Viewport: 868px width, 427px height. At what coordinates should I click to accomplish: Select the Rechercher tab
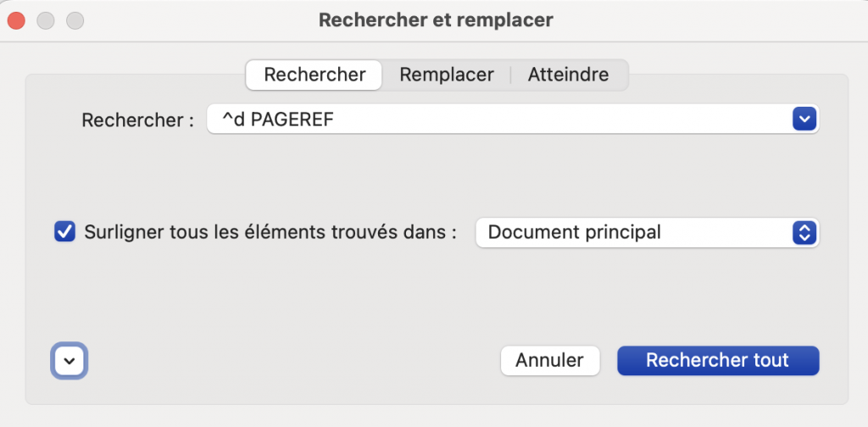(x=314, y=75)
